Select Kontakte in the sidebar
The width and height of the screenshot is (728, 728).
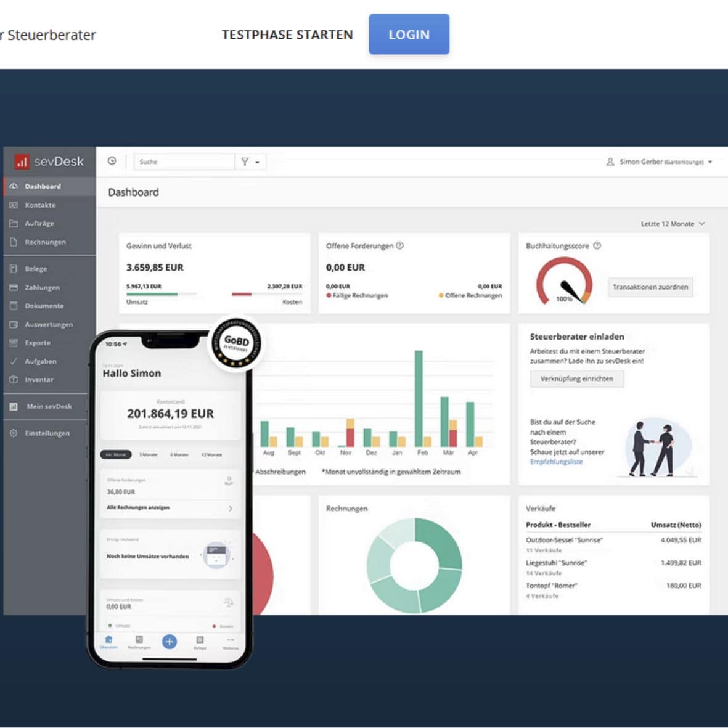40,205
